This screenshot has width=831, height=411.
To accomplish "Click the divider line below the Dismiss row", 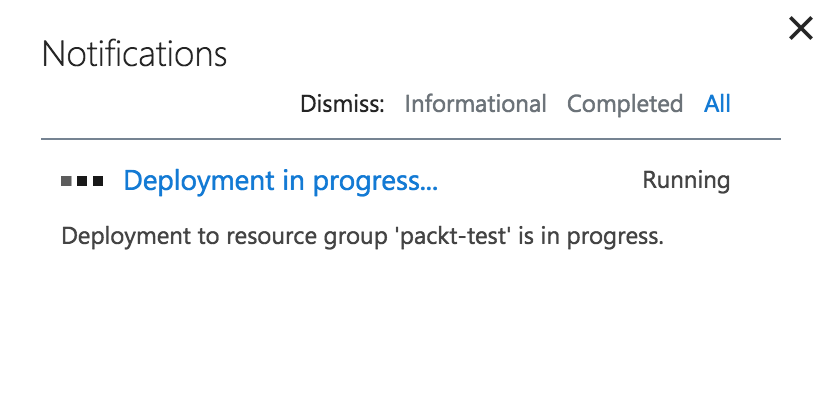I will [x=411, y=139].
